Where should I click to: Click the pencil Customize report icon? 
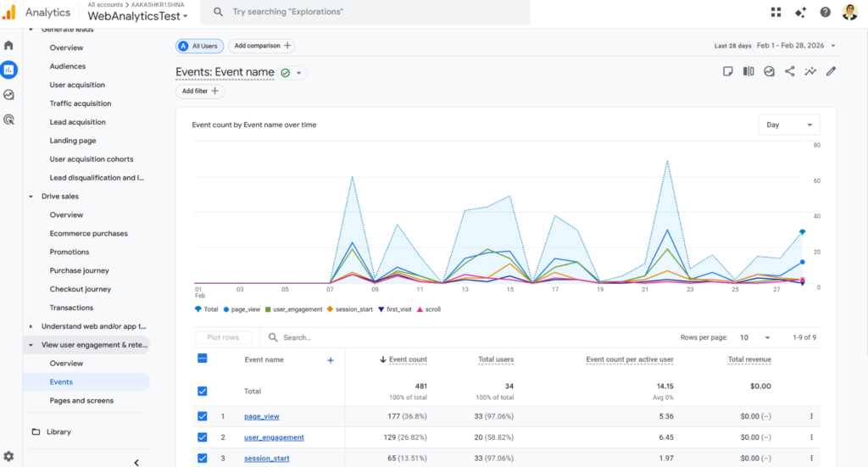(x=831, y=72)
